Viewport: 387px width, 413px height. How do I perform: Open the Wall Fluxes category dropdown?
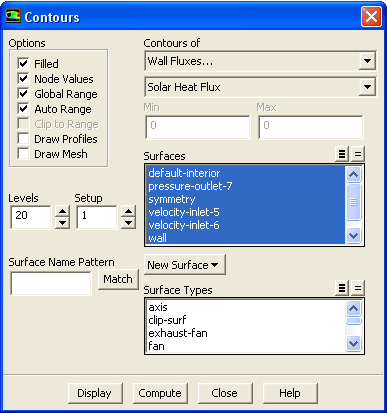(x=367, y=61)
